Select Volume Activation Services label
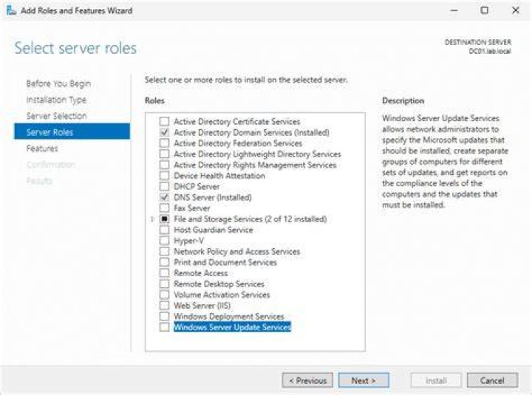Viewport: 532px width, 395px height. click(x=222, y=295)
